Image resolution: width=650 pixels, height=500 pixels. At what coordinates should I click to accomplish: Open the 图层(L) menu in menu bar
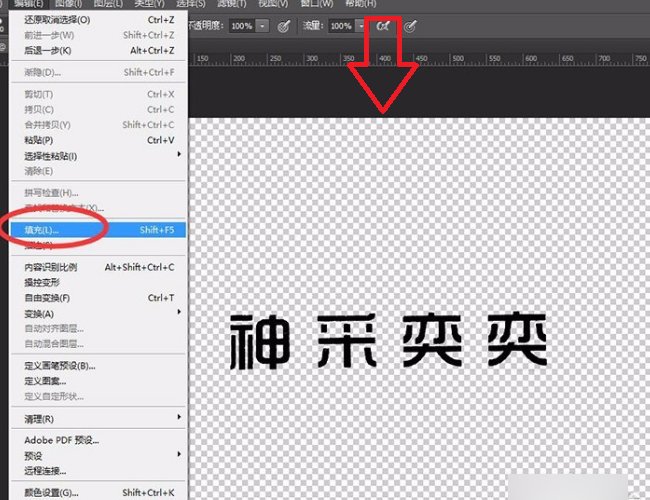click(108, 4)
